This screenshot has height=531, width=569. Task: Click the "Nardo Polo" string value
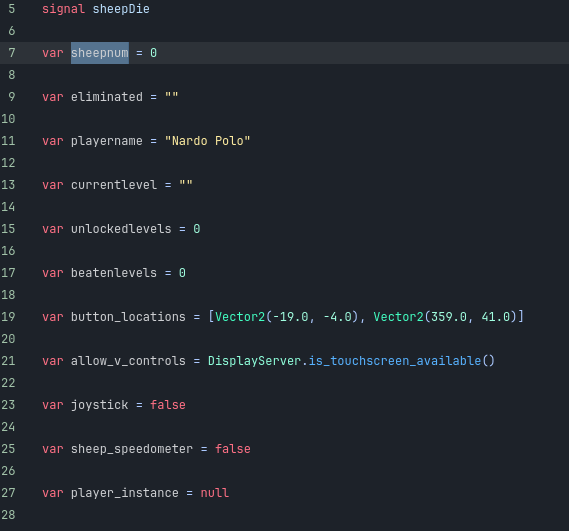pyautogui.click(x=207, y=141)
